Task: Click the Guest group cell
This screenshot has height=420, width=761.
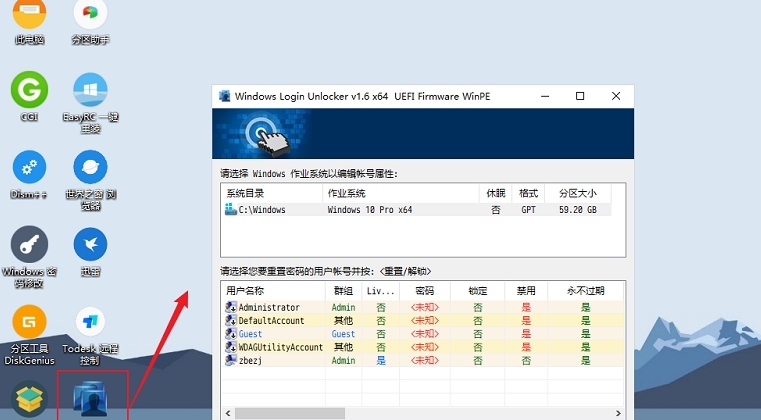Action: click(x=343, y=334)
